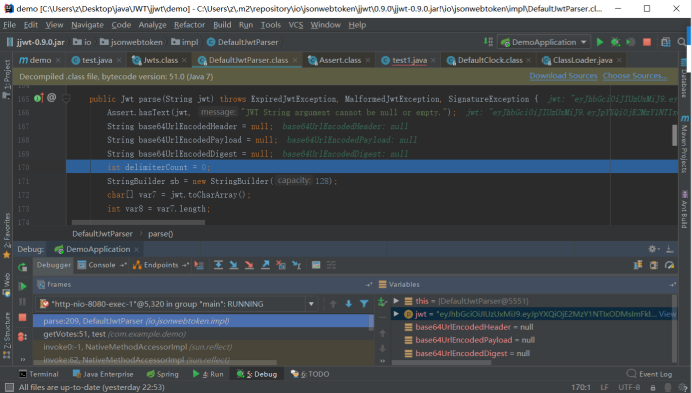
Task: Rerun DemoApplication in the debug panel
Action: [x=22, y=267]
